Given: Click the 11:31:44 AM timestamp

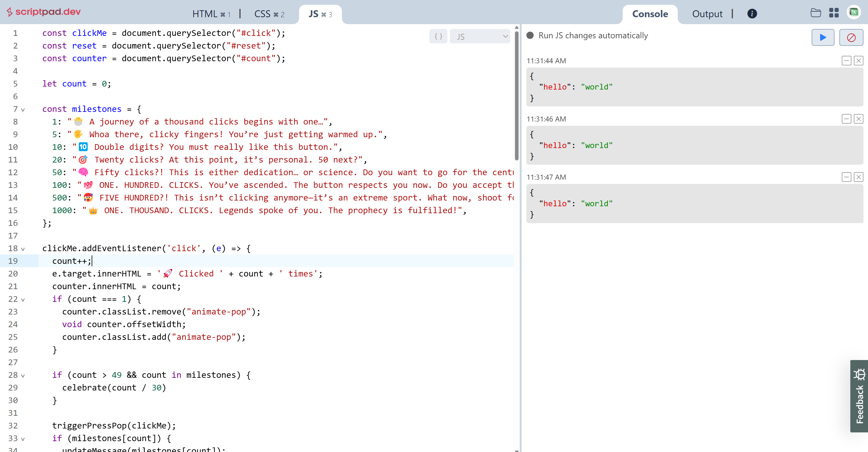Looking at the screenshot, I should [x=546, y=61].
